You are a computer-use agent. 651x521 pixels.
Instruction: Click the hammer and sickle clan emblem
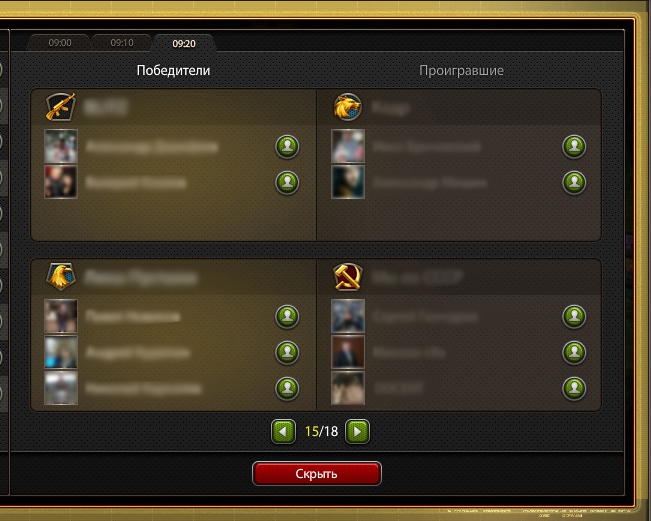348,277
